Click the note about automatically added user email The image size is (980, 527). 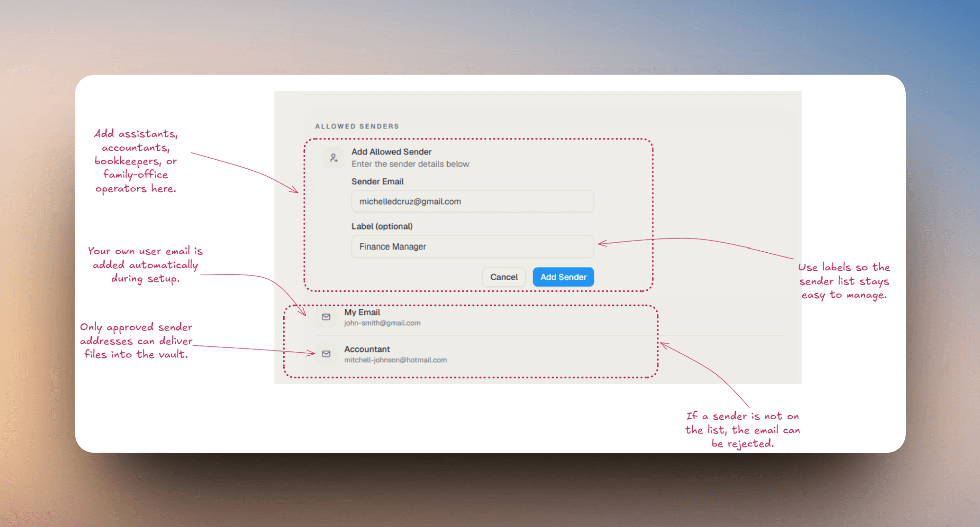pos(145,264)
